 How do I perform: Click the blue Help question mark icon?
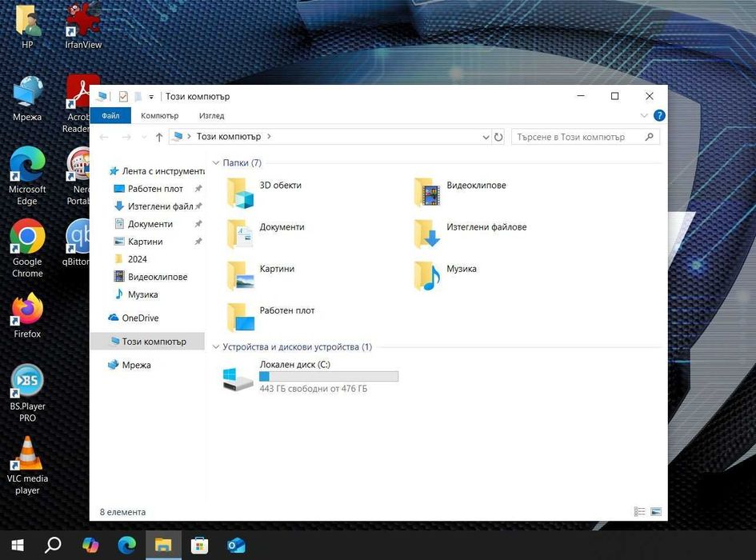coord(659,116)
